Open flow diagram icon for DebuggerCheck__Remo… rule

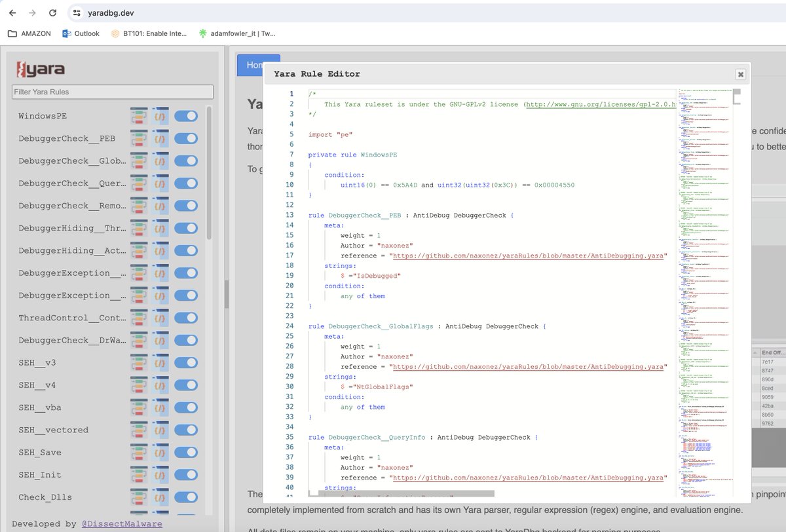point(139,205)
